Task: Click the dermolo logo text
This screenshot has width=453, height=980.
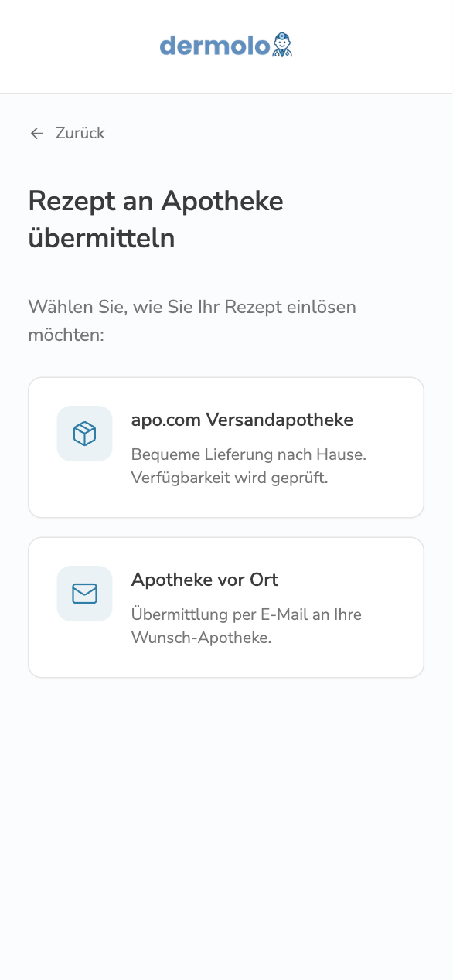Action: pyautogui.click(x=213, y=45)
